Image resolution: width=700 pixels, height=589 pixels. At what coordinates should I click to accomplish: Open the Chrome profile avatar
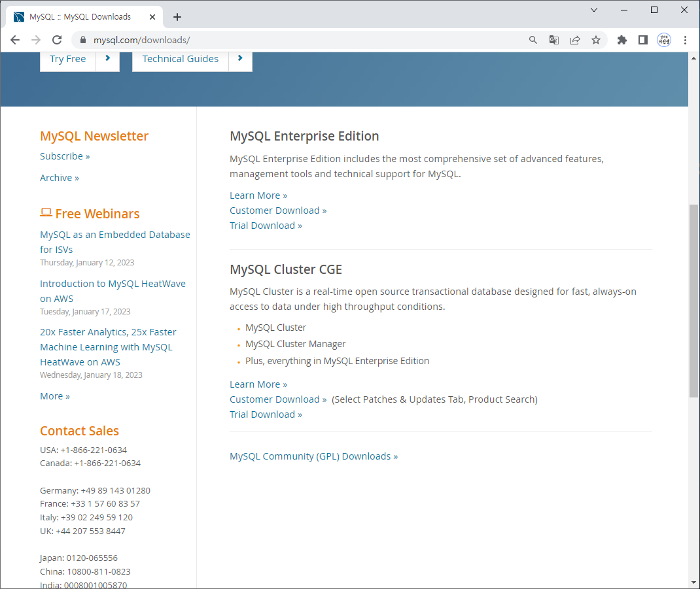pyautogui.click(x=664, y=40)
